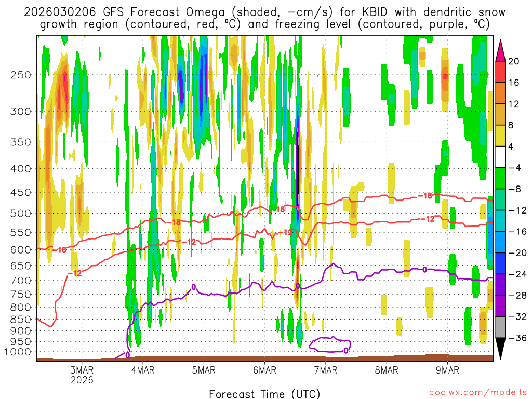Click the "850" pressure level label
The height and width of the screenshot is (399, 532).
click(x=21, y=320)
